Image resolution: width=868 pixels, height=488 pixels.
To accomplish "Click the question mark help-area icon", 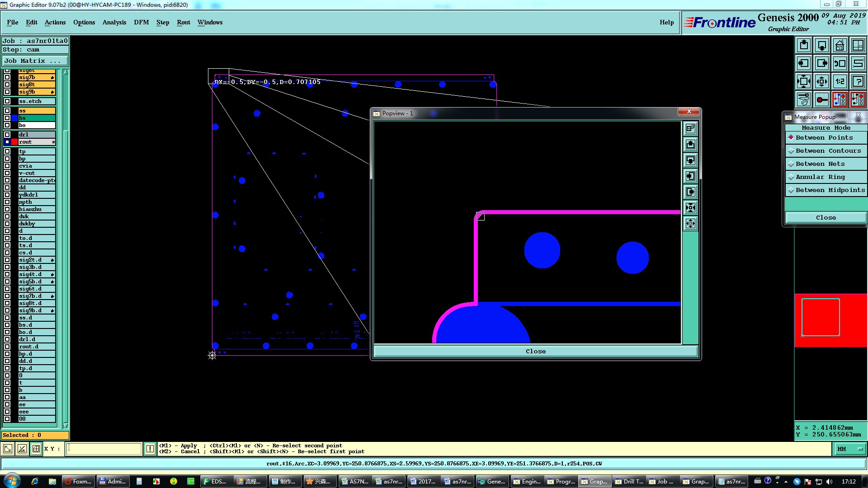I will (858, 81).
